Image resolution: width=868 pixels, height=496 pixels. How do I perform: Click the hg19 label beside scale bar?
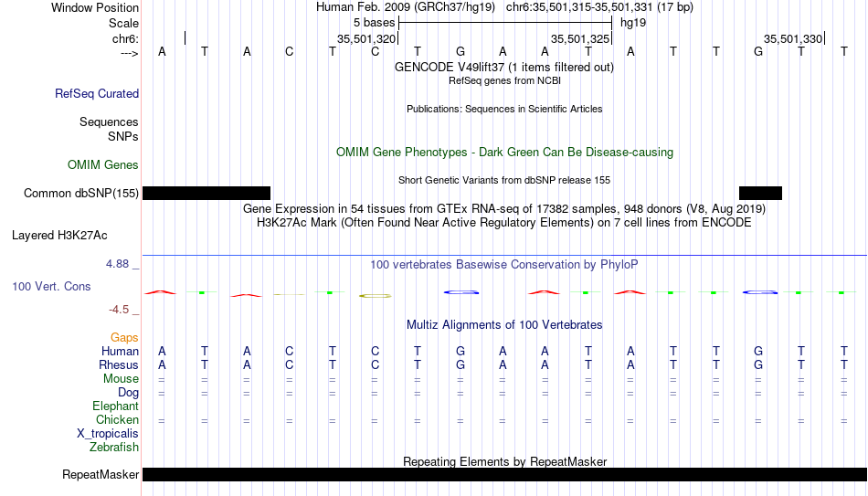[x=633, y=23]
